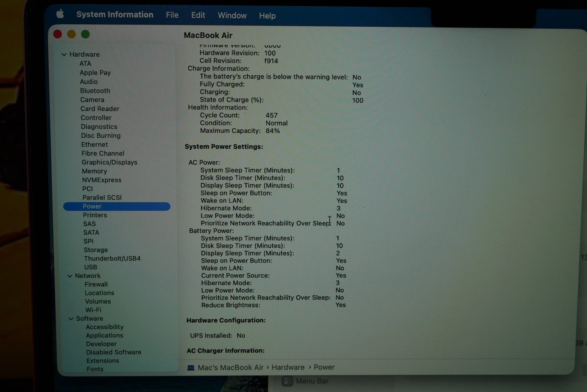This screenshot has height=392, width=587.
Task: Open the Window menu
Action: coord(232,15)
